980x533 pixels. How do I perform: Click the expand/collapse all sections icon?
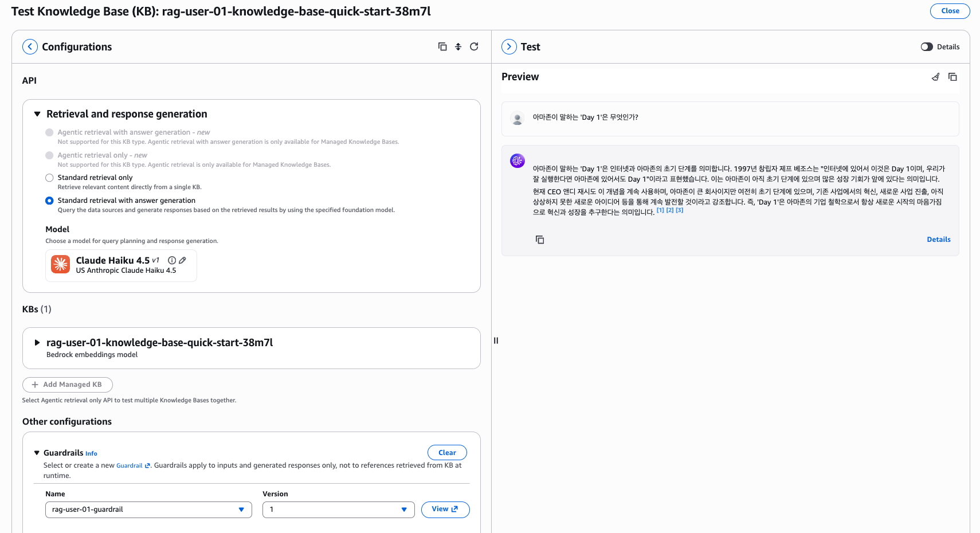coord(458,47)
